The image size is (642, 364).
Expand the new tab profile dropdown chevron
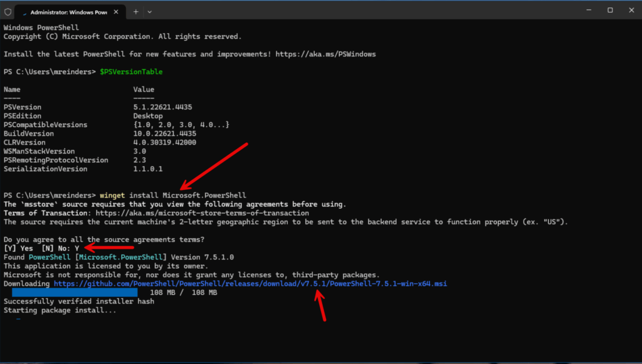click(149, 11)
